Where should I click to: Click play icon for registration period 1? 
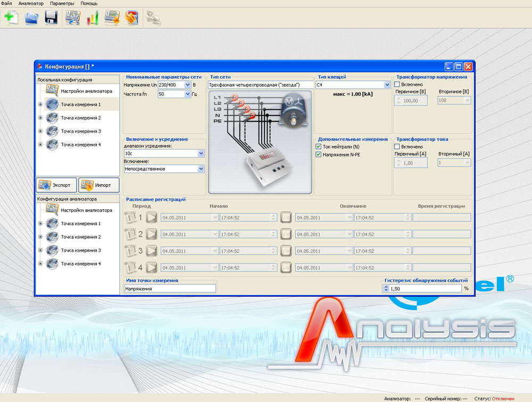tap(152, 217)
